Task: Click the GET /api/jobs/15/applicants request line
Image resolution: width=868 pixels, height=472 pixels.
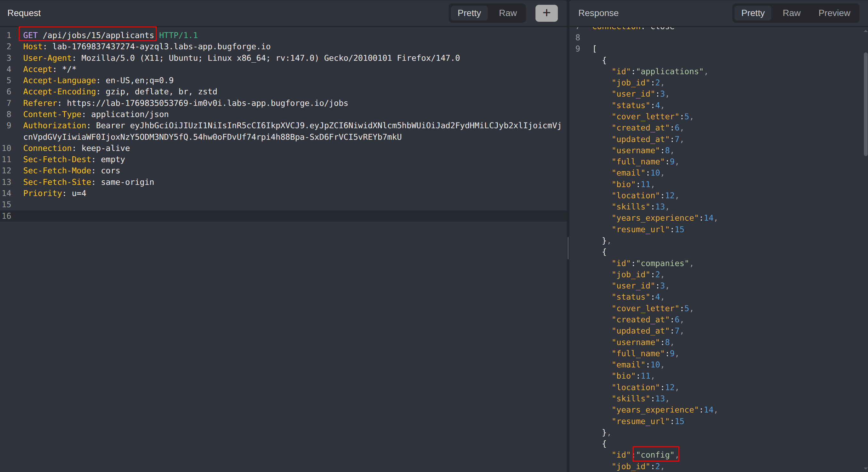Action: click(x=88, y=35)
